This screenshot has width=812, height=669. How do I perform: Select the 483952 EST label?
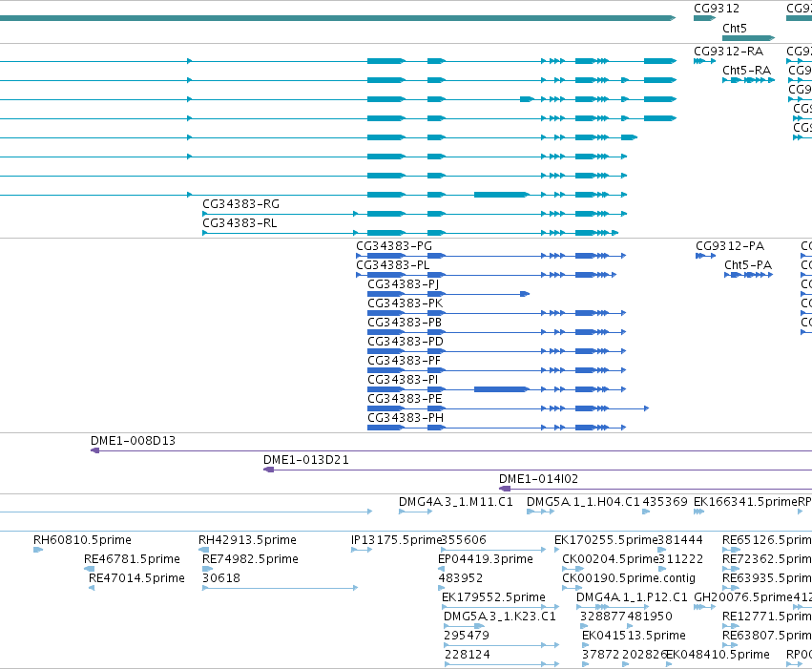[460, 578]
